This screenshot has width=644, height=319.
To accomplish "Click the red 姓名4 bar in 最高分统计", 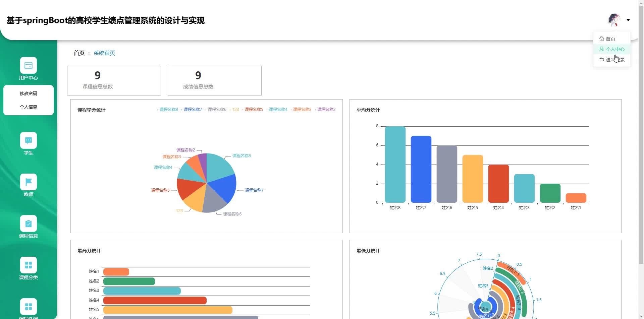I will pos(155,300).
